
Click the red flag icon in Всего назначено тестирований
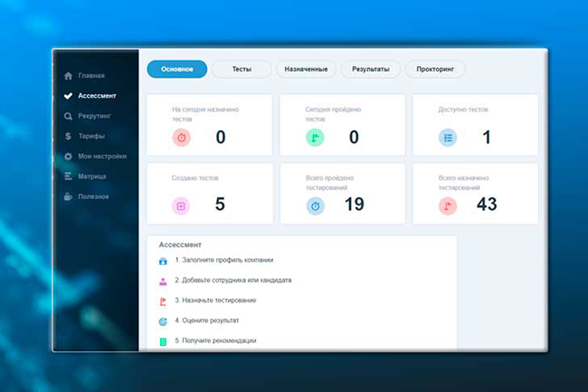point(448,206)
